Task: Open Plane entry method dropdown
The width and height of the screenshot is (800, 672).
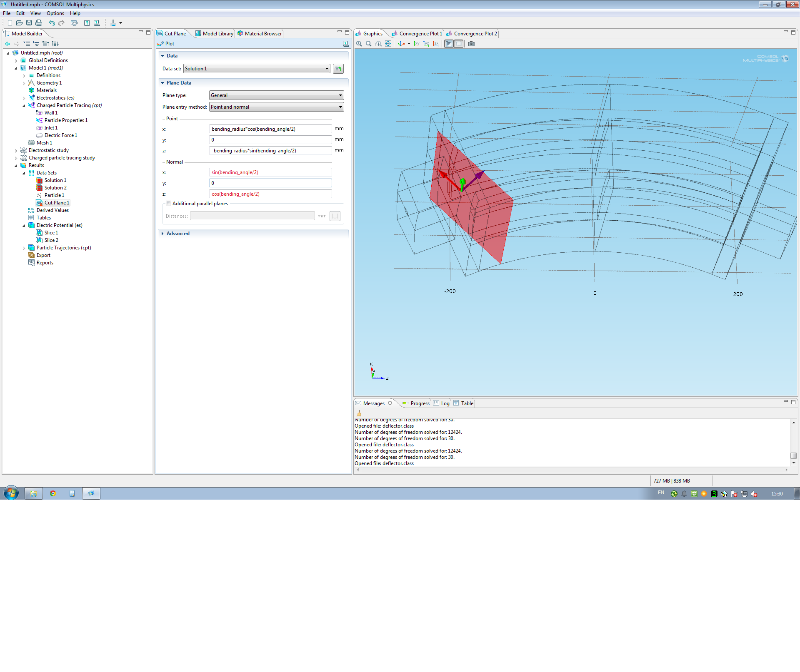Action: pos(276,107)
